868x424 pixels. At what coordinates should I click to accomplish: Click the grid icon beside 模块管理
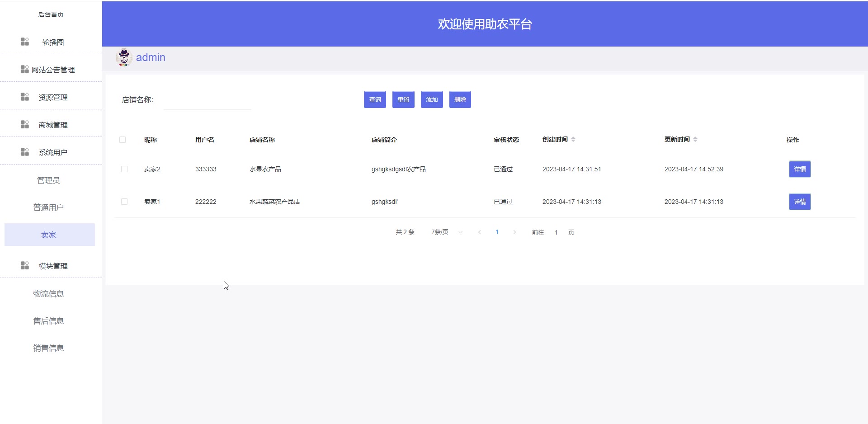pos(25,265)
